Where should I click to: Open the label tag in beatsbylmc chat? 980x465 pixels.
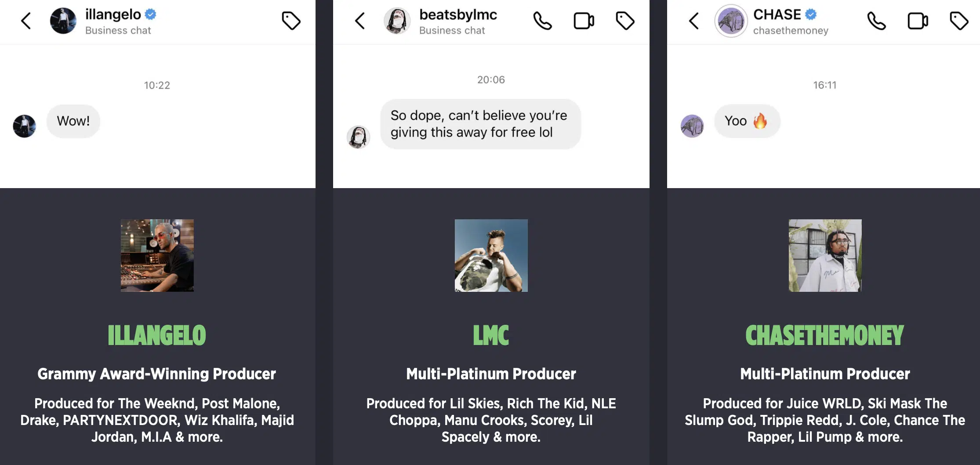[625, 21]
